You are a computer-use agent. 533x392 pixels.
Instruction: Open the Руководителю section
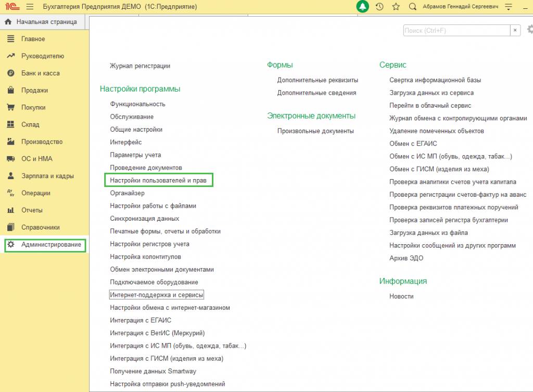coord(43,56)
